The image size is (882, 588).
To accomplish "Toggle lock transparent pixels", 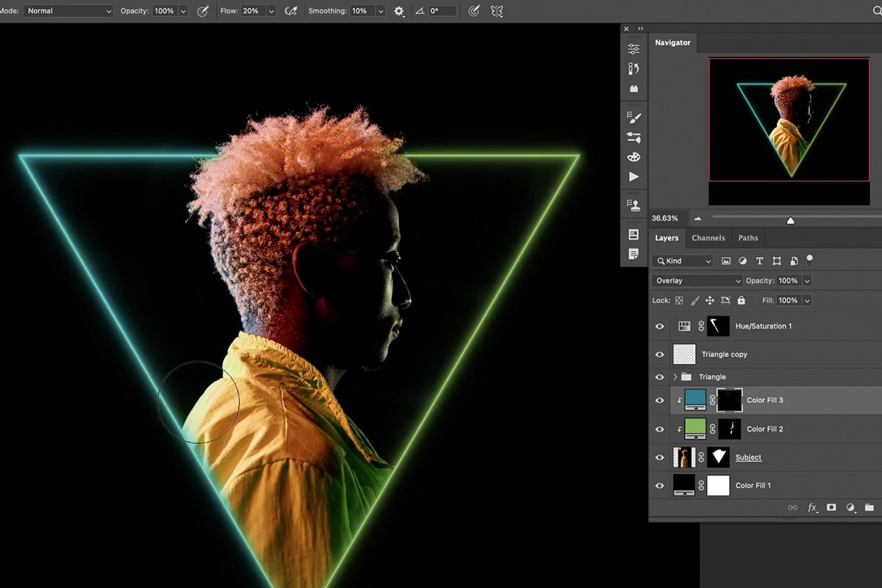I will click(x=679, y=301).
